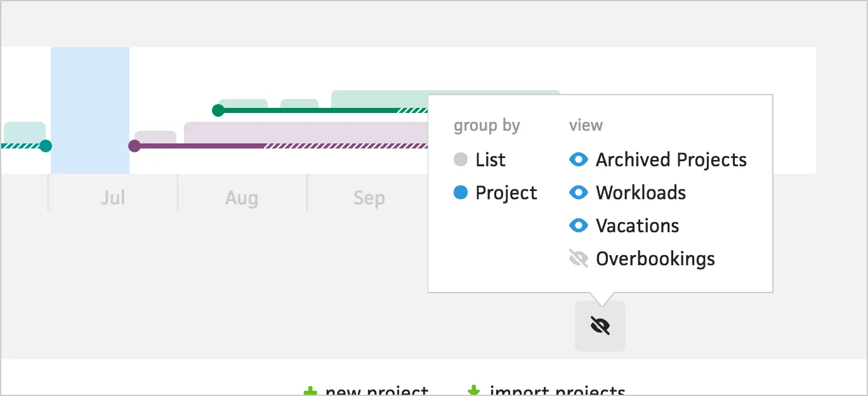Click the blue highlighted current period column
The width and height of the screenshot is (868, 396).
pyautogui.click(x=89, y=108)
